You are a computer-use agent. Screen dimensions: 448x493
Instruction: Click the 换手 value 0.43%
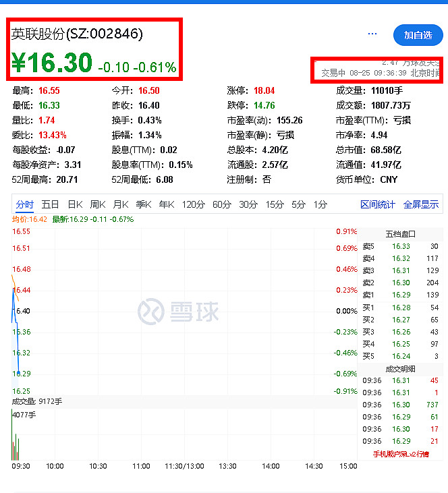coord(150,120)
